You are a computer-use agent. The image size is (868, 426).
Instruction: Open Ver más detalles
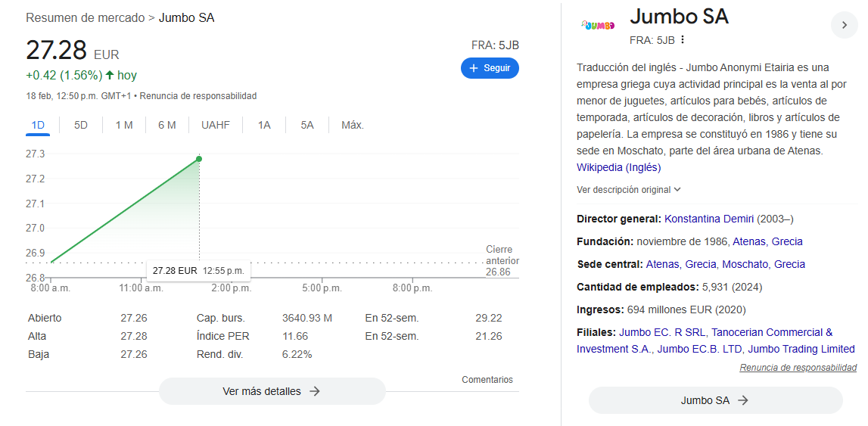point(272,391)
